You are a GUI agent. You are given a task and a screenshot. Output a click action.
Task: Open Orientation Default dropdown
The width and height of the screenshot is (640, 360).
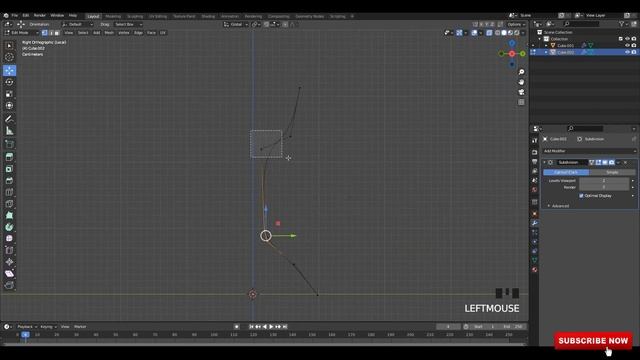click(78, 24)
